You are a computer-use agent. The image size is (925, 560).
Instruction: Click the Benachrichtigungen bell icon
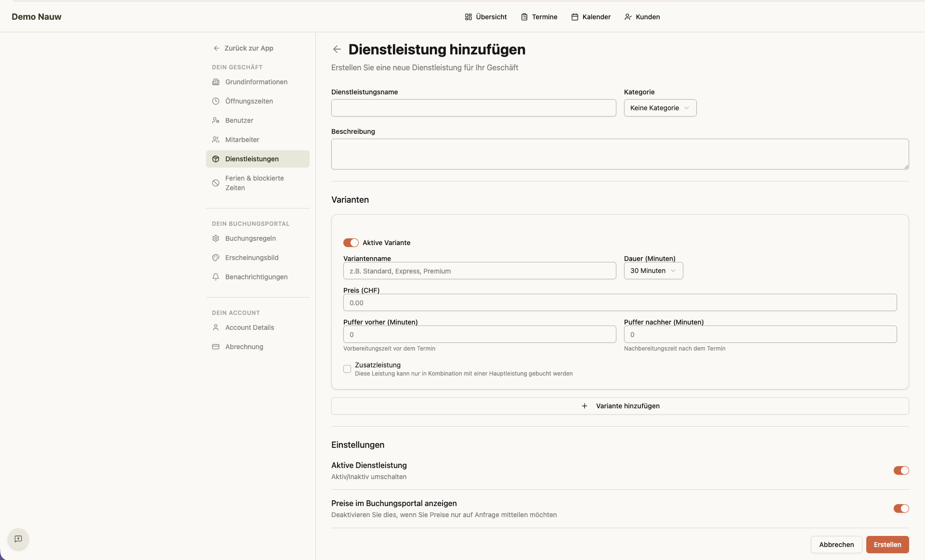(216, 277)
